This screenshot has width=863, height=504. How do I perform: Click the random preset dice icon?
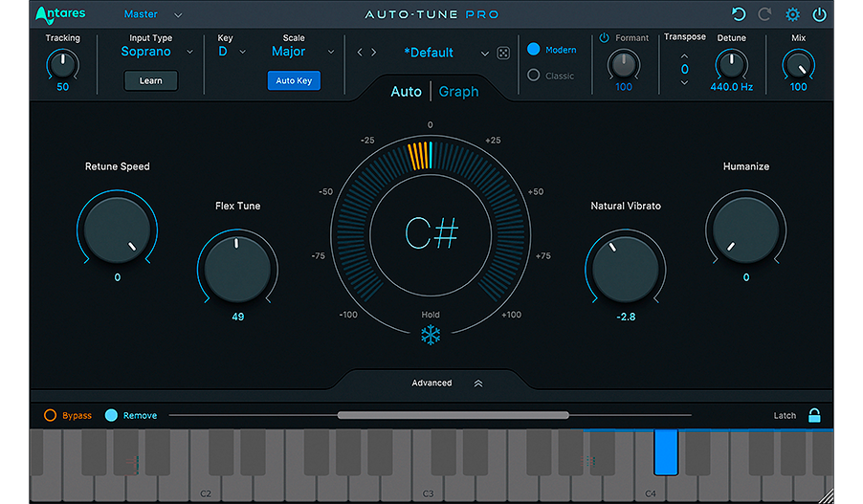pos(504,53)
